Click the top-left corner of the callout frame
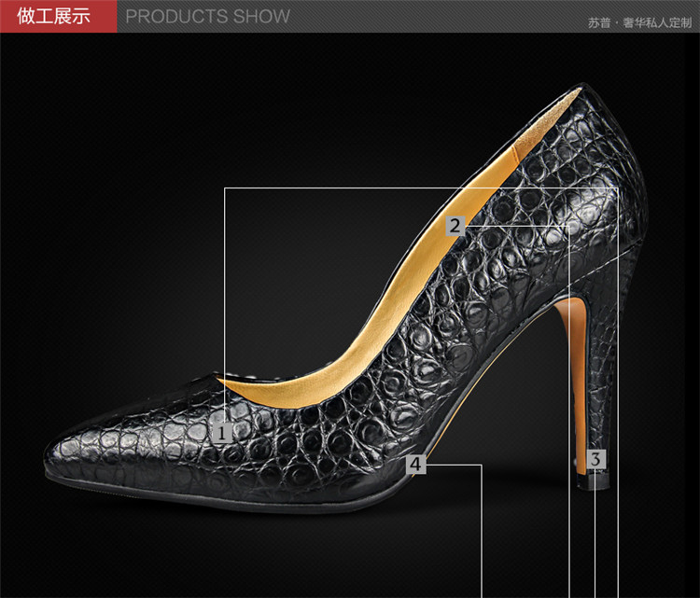Screen dimensions: 700x598 click(225, 188)
